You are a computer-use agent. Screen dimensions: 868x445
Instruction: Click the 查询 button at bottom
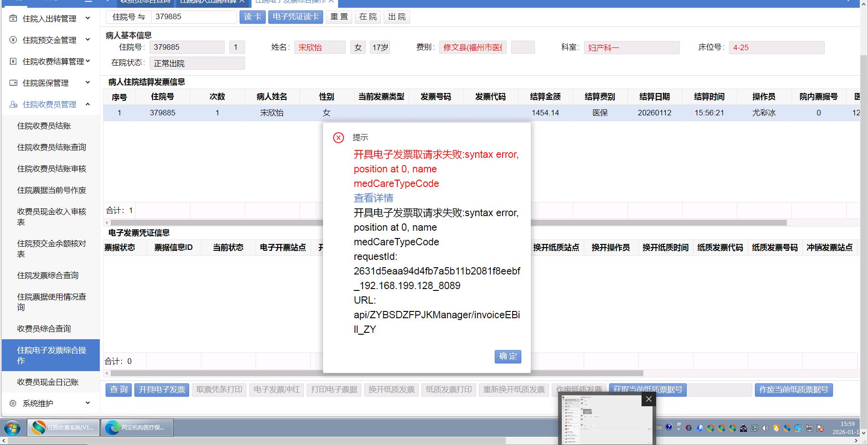tap(119, 390)
